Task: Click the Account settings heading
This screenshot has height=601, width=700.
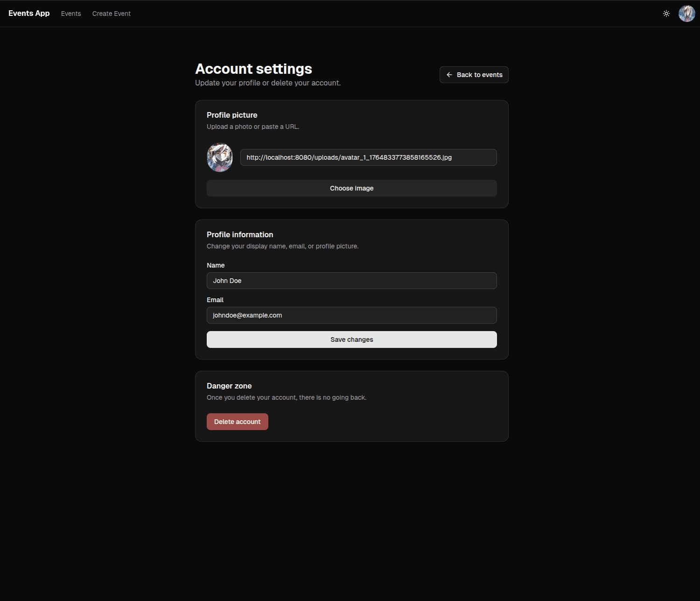Action: click(x=253, y=69)
